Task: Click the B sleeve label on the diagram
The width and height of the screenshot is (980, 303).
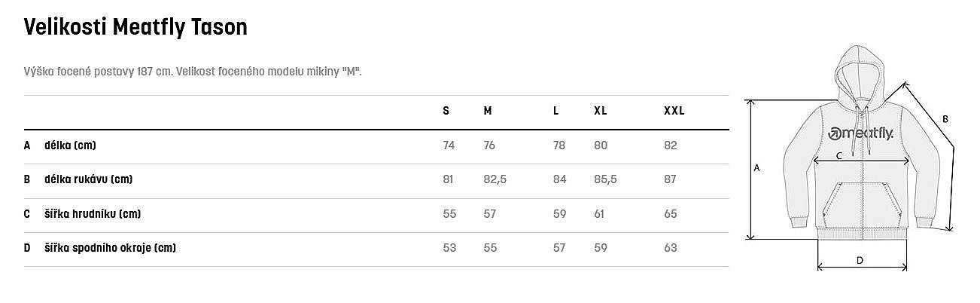Action: pyautogui.click(x=945, y=119)
